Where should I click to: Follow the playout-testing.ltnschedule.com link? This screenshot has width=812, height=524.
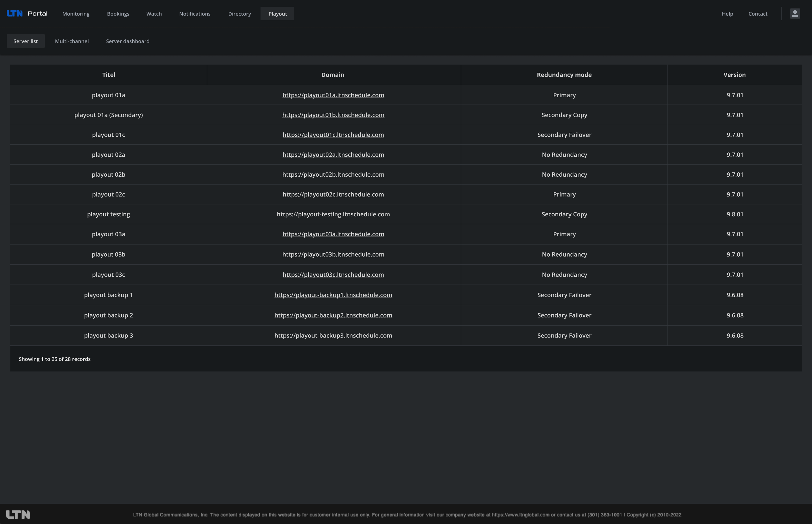[x=333, y=214]
